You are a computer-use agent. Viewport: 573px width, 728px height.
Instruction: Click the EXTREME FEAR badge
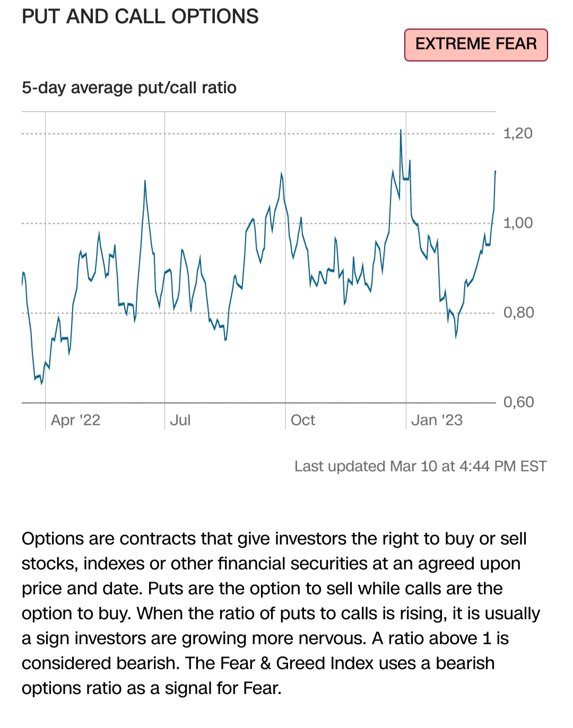(476, 45)
